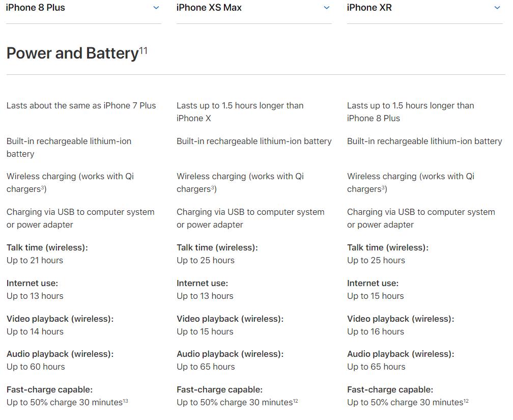Open footnote 13 after iPhone 8 Plus fast-charge text

click(126, 401)
